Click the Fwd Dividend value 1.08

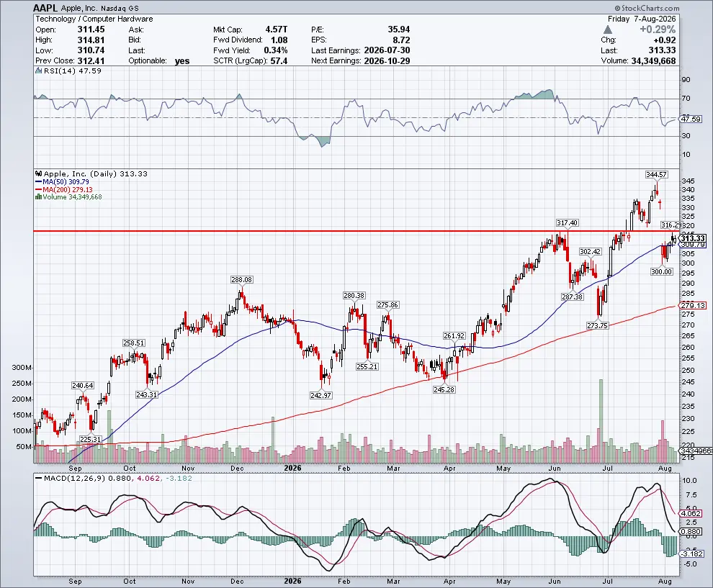click(279, 40)
